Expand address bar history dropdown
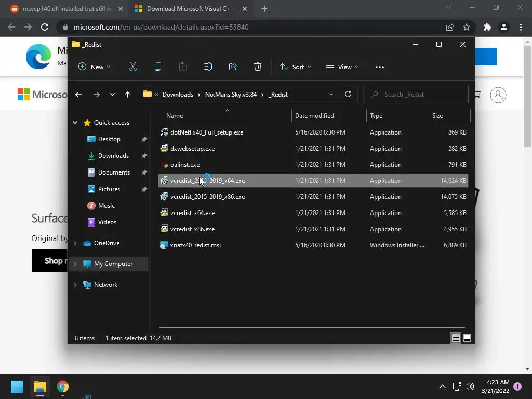 point(331,95)
